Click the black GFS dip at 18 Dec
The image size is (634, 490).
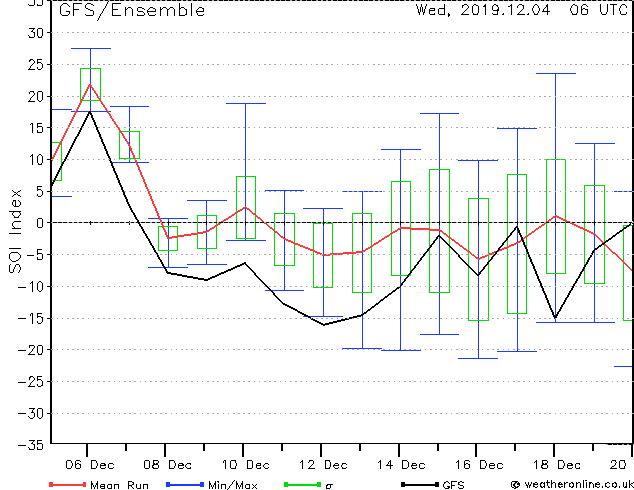[x=556, y=317]
